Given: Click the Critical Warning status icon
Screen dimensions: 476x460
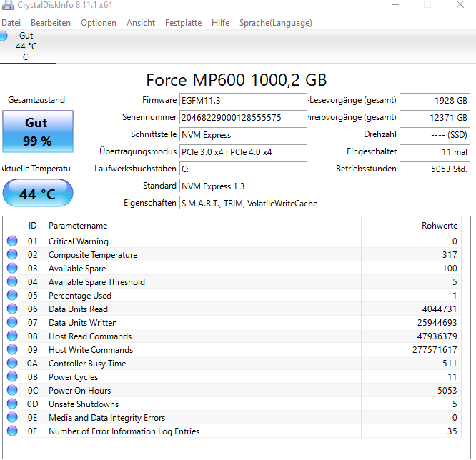Looking at the screenshot, I should click(x=12, y=241).
